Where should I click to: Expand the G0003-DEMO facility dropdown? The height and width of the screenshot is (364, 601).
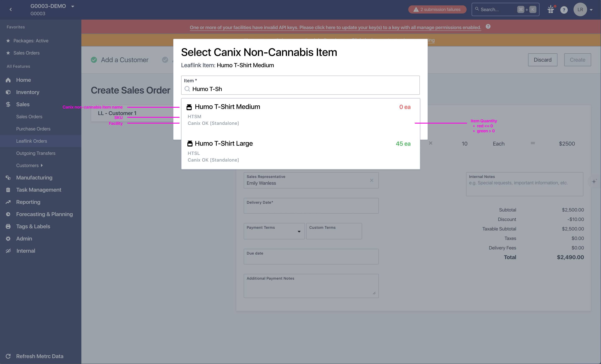click(72, 6)
